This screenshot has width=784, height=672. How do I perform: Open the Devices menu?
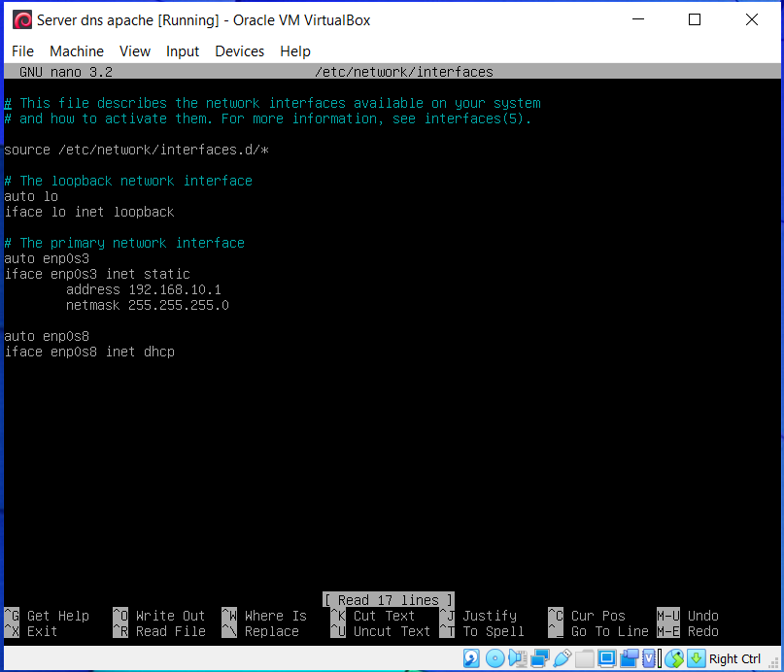pyautogui.click(x=240, y=50)
